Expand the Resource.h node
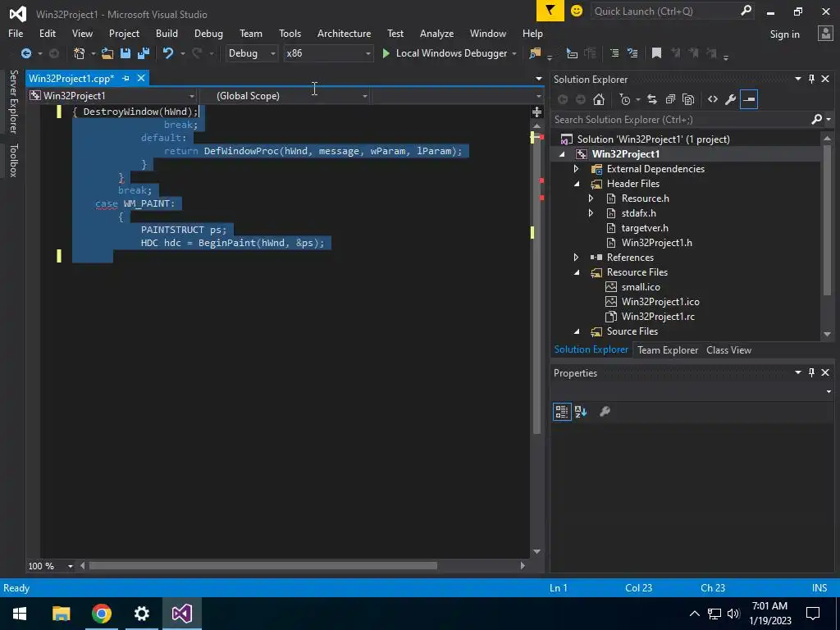The image size is (840, 630). [x=591, y=199]
